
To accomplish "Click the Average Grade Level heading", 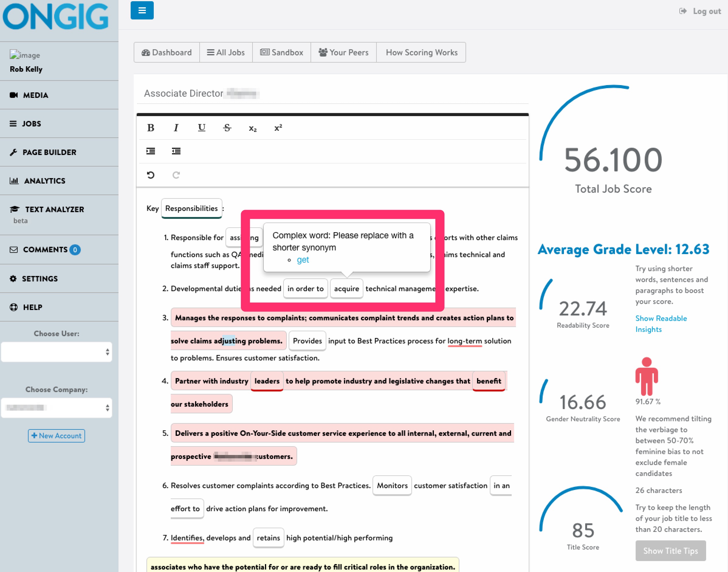I will pos(623,249).
